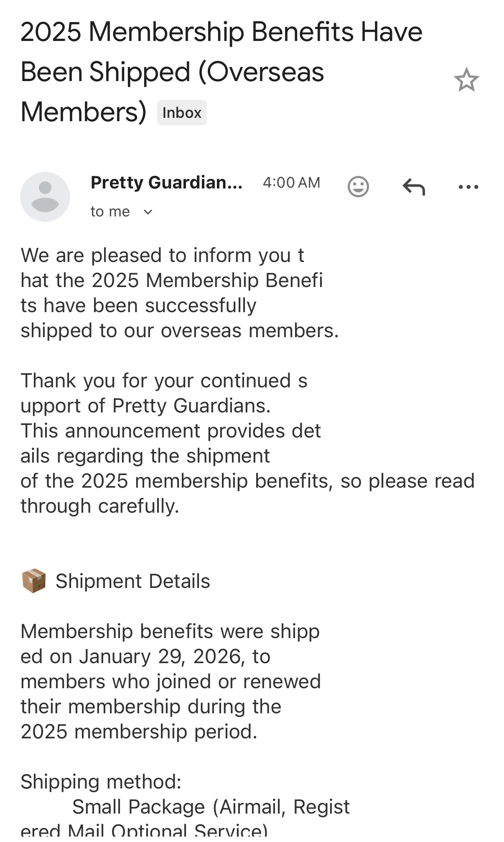Tap the "We are pleased to inform" line

[162, 255]
